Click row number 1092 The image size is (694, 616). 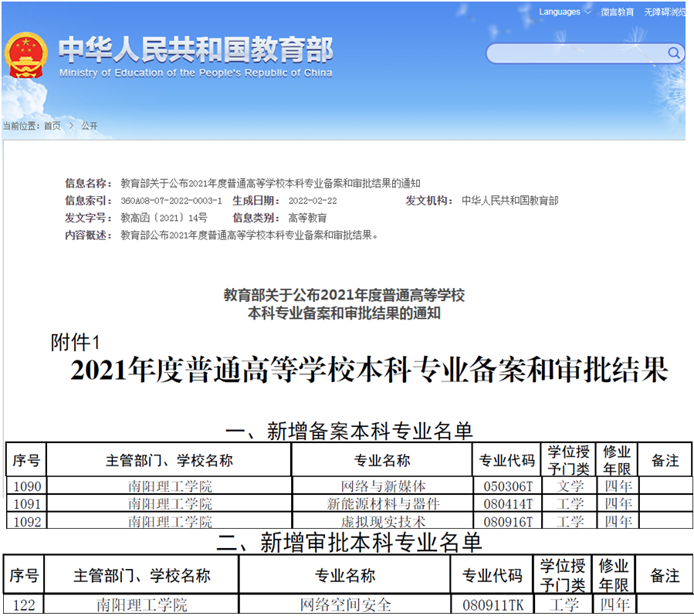click(x=28, y=521)
